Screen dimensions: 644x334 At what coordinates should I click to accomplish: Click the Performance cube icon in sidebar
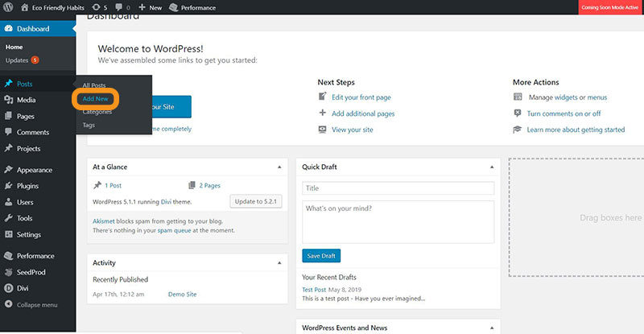8,256
